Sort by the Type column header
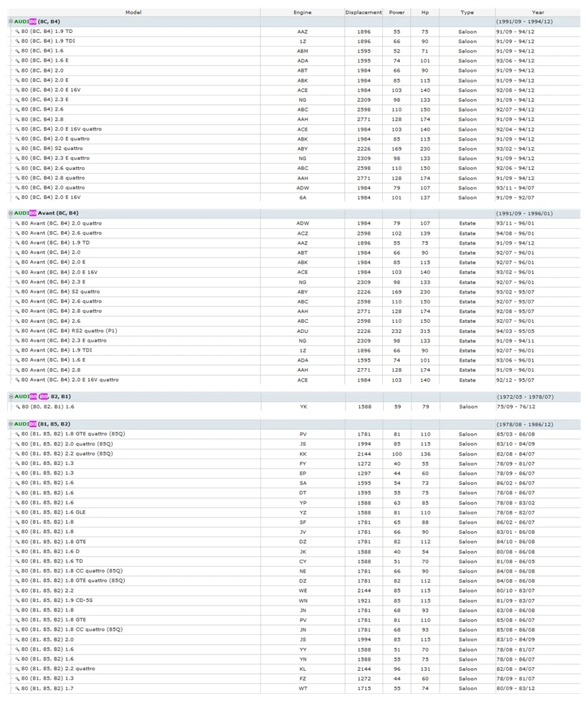Screen dimensions: 588x701 click(x=467, y=12)
